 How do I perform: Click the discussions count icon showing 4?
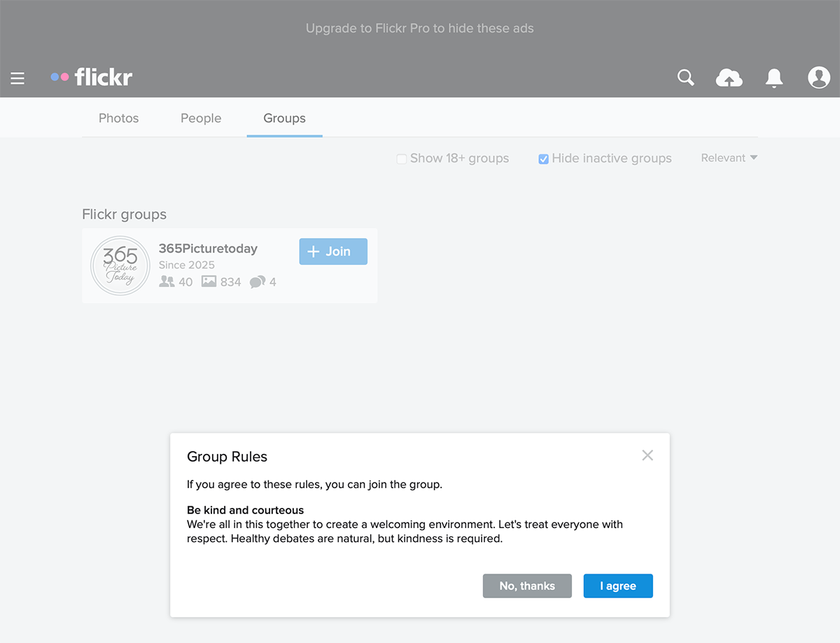[x=256, y=282]
